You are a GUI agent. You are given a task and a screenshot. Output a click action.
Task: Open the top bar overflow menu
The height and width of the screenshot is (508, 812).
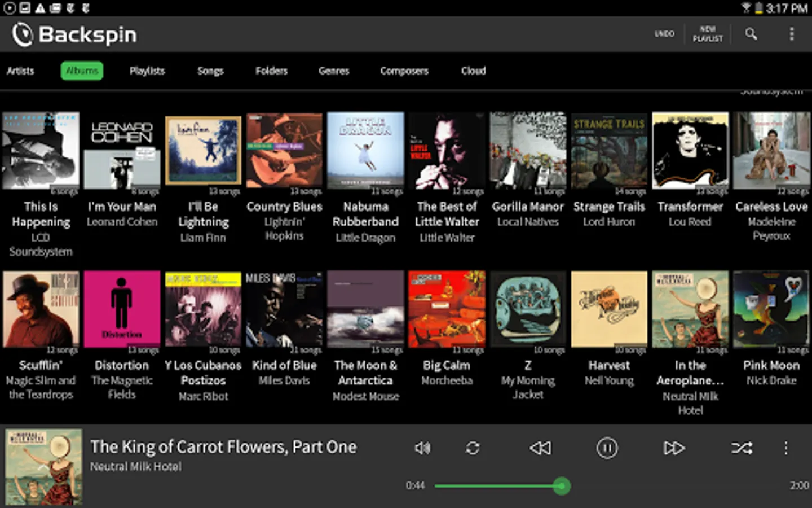(x=791, y=34)
